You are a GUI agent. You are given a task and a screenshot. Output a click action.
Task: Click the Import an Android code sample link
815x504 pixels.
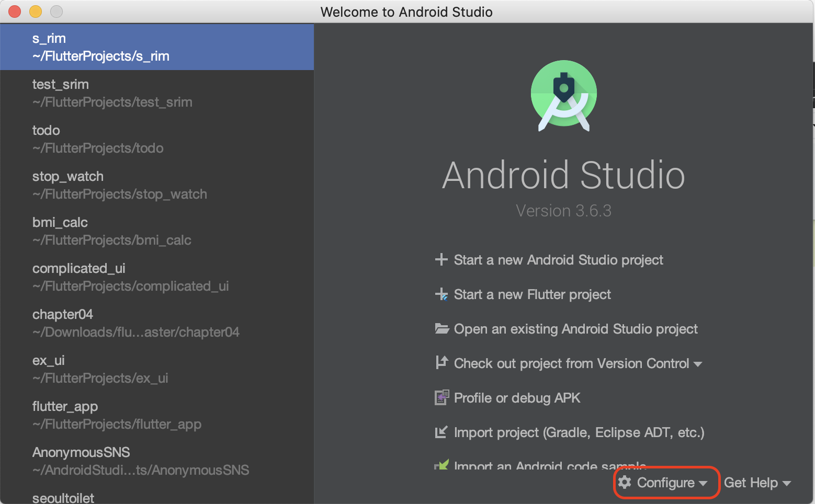tap(550, 465)
